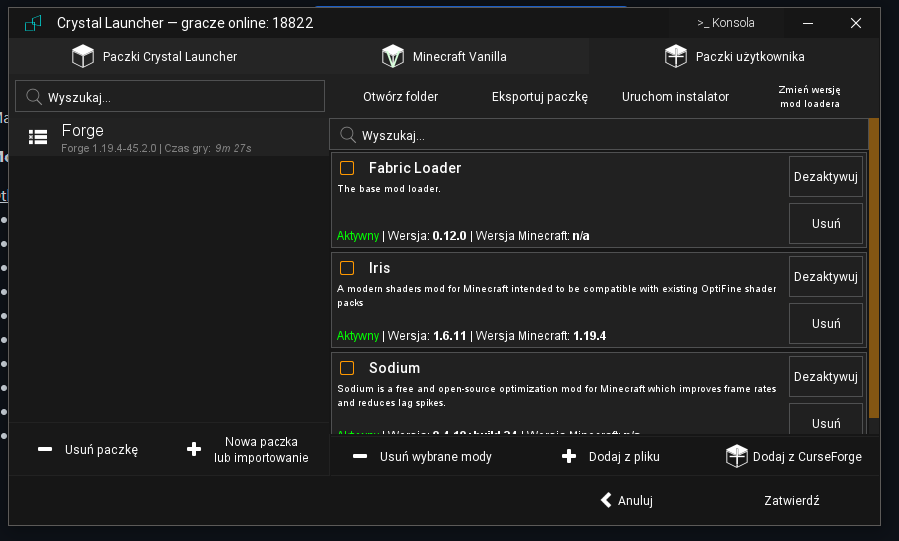899x541 pixels.
Task: Click the minus icon for Usuń paczkę
Action: tap(45, 450)
